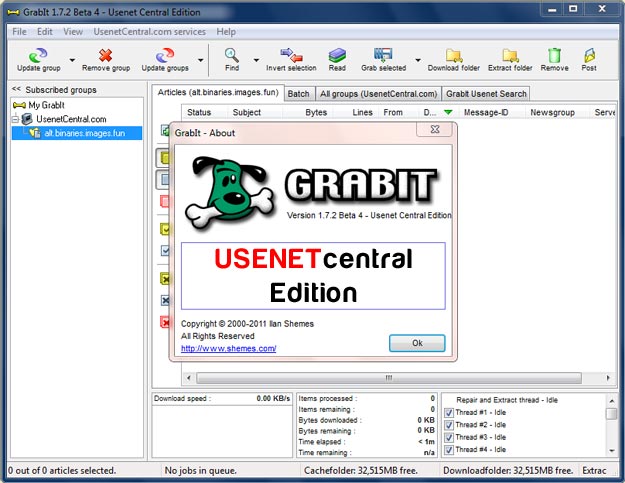Open the Download folder icon

pos(454,55)
